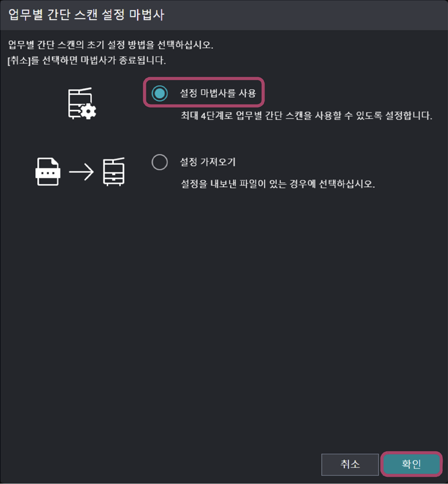Click the exported settings file icon
This screenshot has width=448, height=484.
48,171
